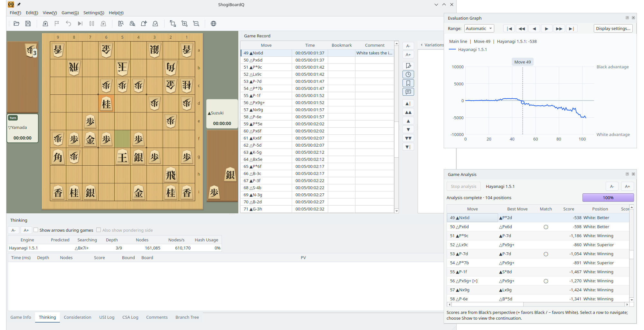
Task: Increase font size in Thinking panel
Action: point(26,230)
